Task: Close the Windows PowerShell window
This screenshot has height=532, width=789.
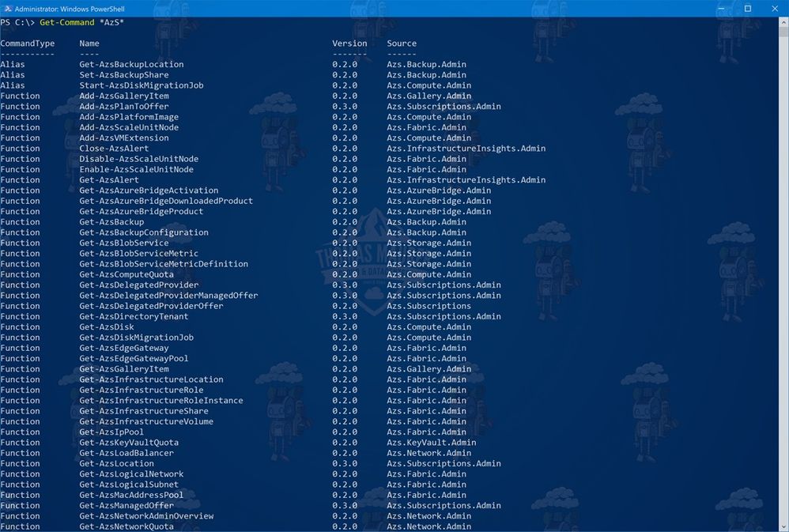Action: point(775,9)
